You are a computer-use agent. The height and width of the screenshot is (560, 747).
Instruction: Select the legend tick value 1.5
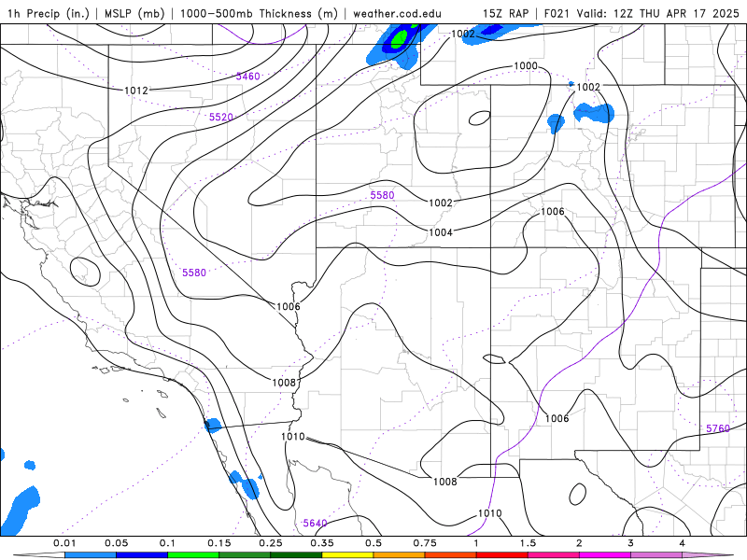528,543
